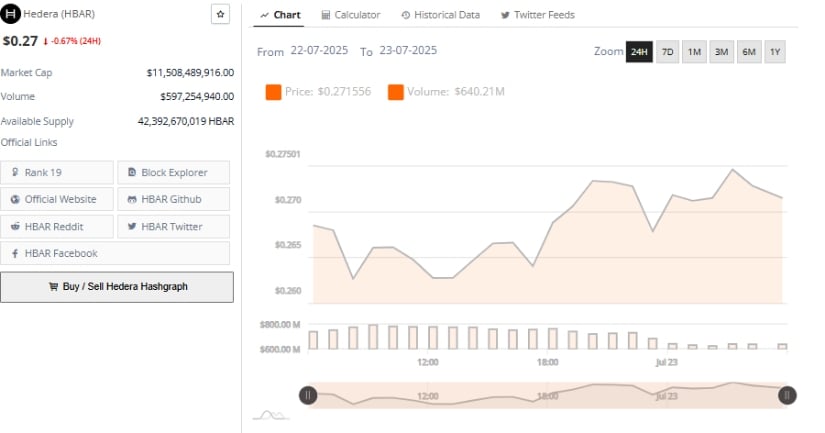The height and width of the screenshot is (433, 825).
Task: Open the HBAR Twitter link
Action: coord(174,227)
